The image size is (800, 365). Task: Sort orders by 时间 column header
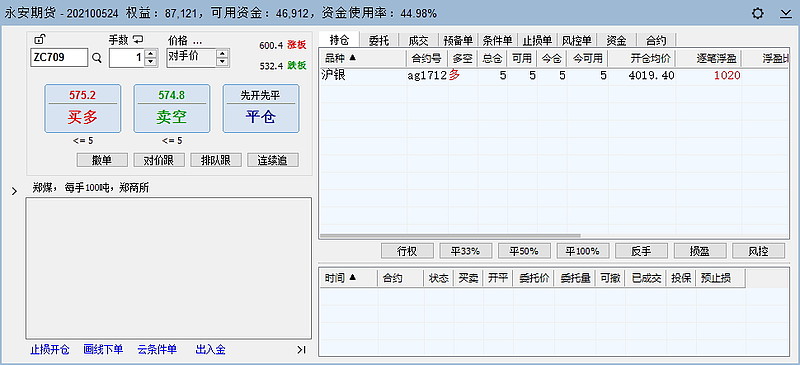pyautogui.click(x=349, y=278)
